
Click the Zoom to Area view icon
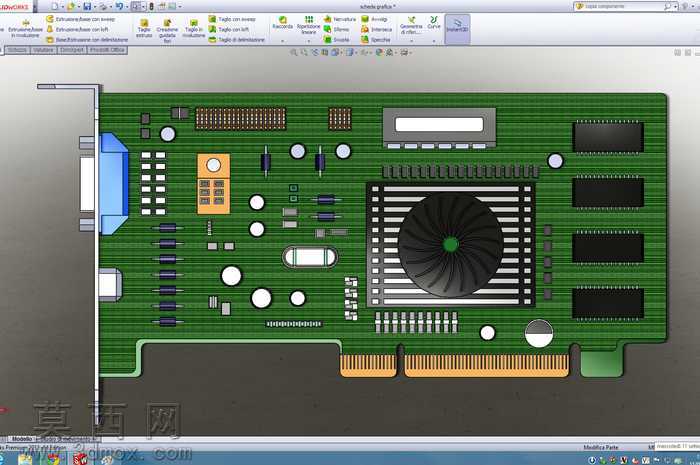tap(304, 53)
